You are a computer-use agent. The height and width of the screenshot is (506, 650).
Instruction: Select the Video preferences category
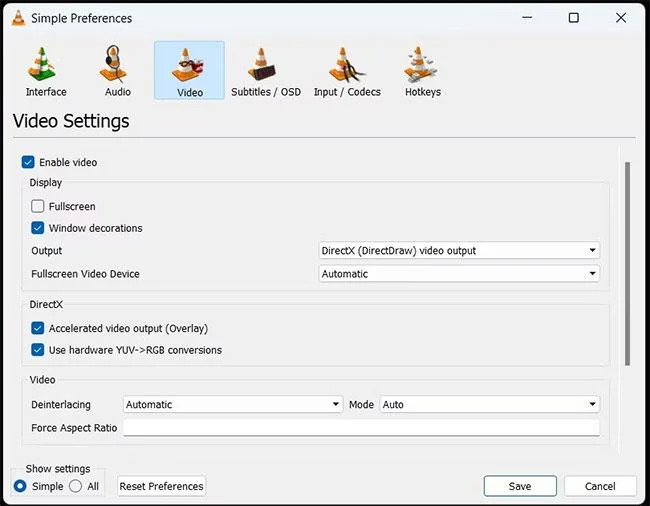coord(189,70)
